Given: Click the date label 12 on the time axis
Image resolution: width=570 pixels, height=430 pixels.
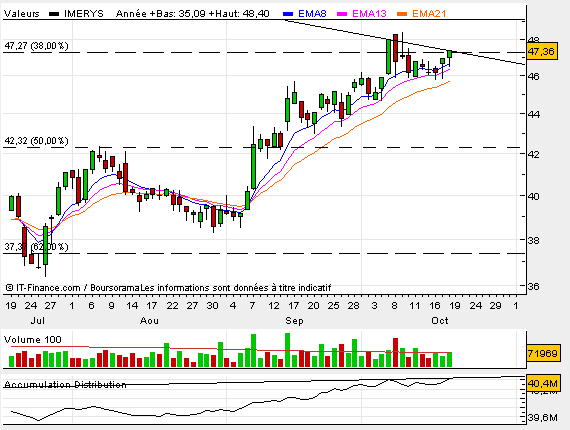Looking at the screenshot, I should click(x=274, y=306).
